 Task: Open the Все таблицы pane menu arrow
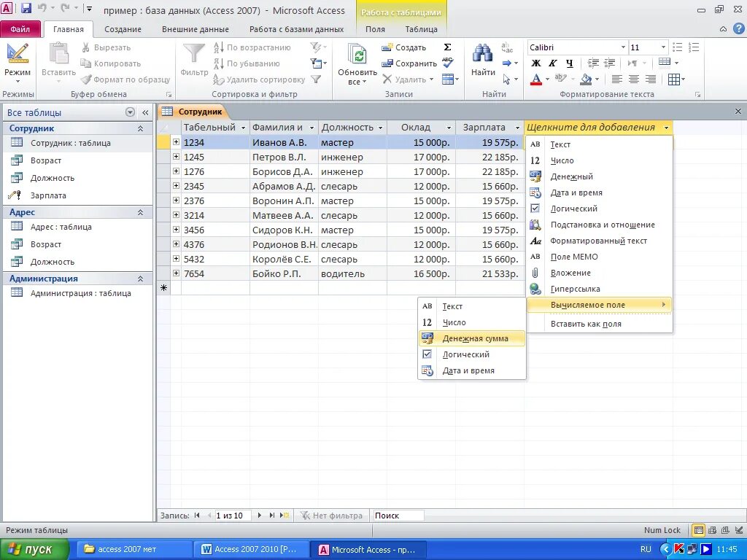(x=130, y=112)
